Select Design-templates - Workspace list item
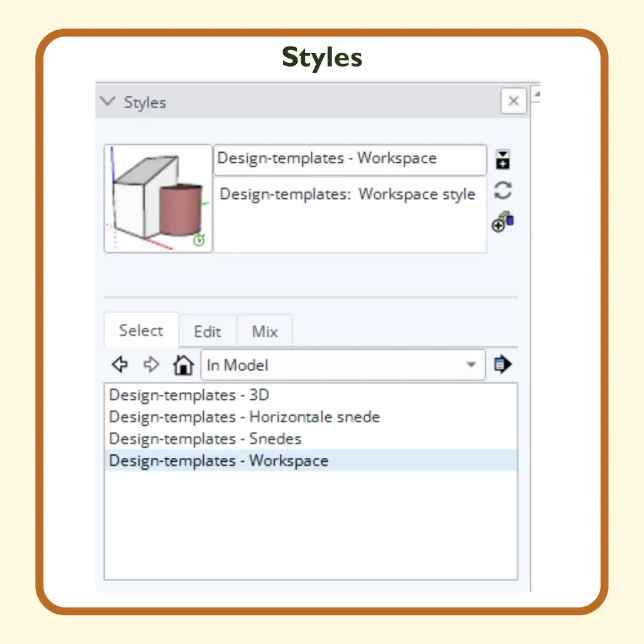 pos(311,460)
